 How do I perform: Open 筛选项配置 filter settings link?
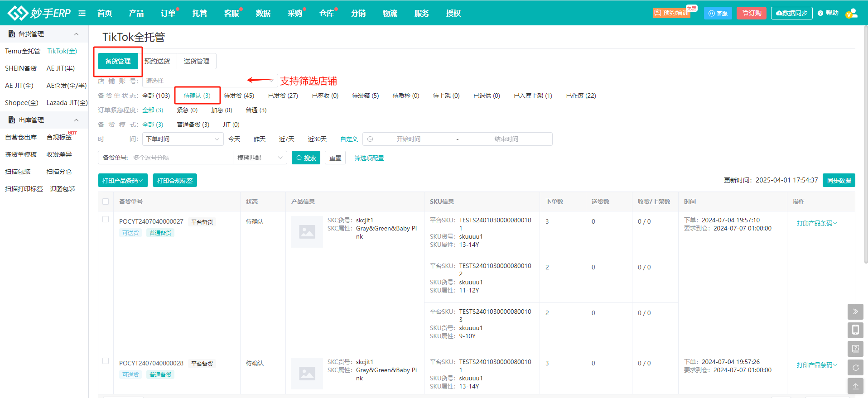[369, 158]
